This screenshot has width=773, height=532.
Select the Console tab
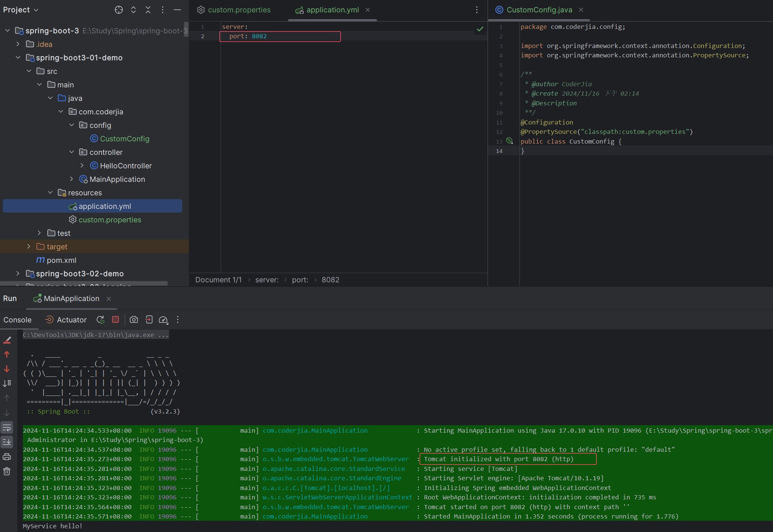coord(18,320)
